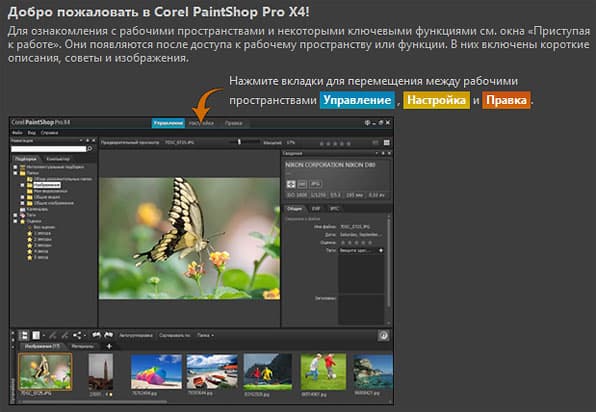
Task: Open the Материалы tray tab
Action: coord(83,346)
